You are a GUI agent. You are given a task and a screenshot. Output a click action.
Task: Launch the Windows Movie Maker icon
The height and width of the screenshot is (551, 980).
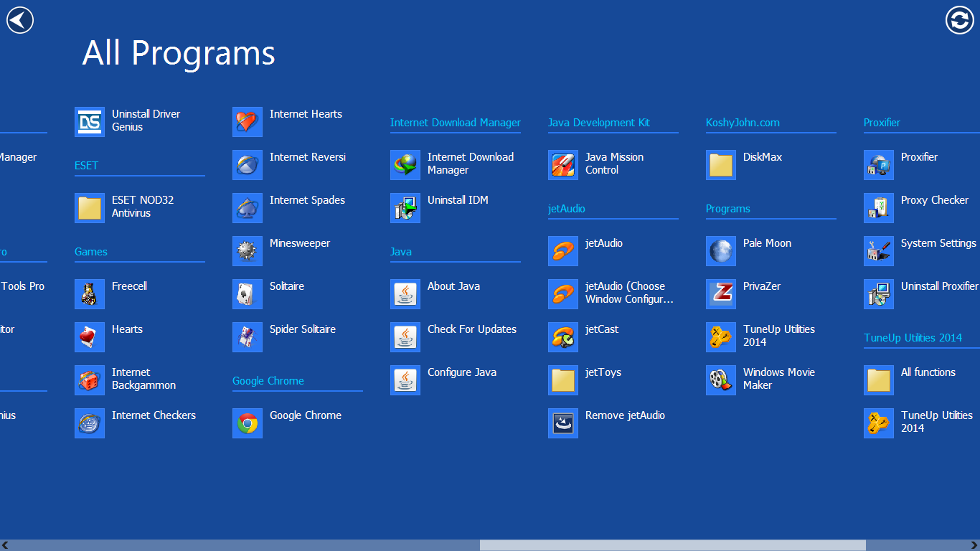[721, 380]
